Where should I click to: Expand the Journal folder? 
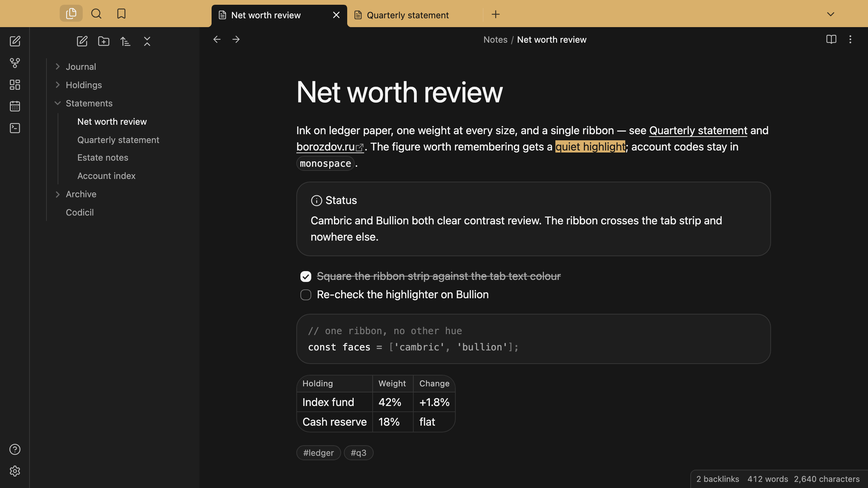[x=58, y=66]
